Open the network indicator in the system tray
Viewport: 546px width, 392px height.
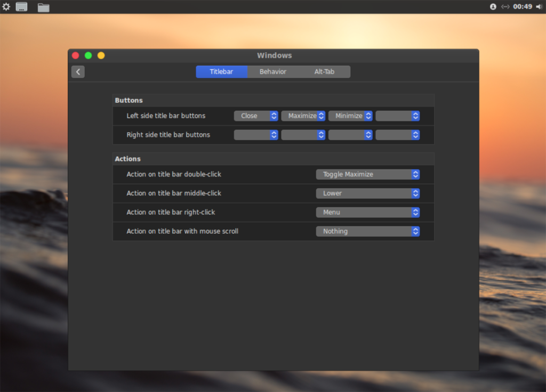click(x=505, y=7)
